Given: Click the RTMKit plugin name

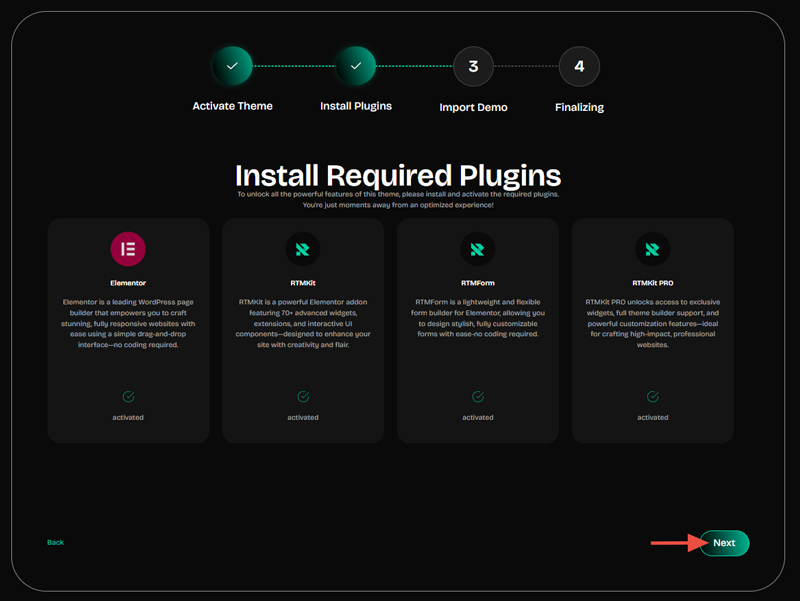Looking at the screenshot, I should [x=303, y=283].
